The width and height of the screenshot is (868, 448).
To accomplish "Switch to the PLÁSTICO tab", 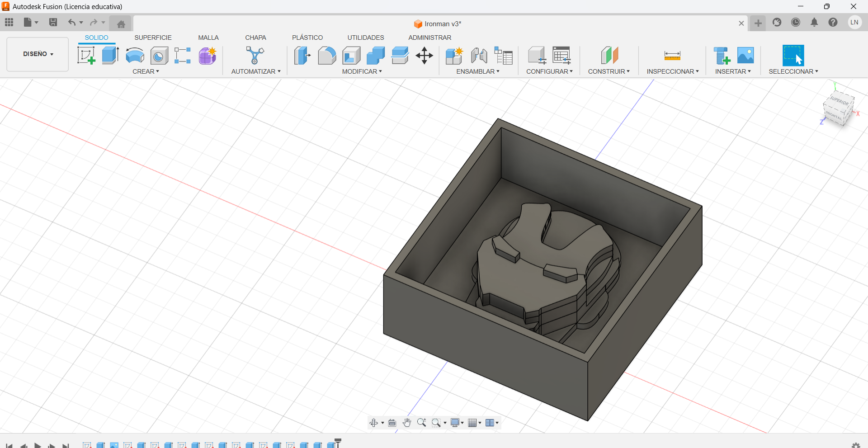I will pyautogui.click(x=307, y=38).
